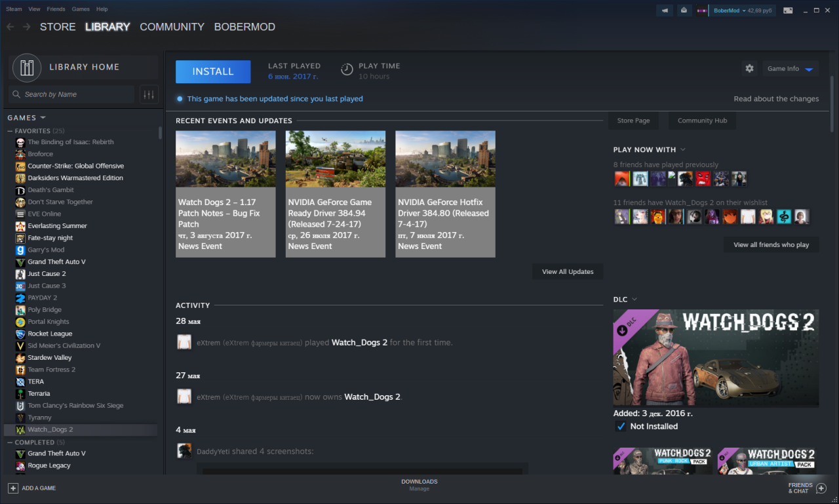Open the GeForce Game Ready Driver 384.94 card

(x=336, y=194)
